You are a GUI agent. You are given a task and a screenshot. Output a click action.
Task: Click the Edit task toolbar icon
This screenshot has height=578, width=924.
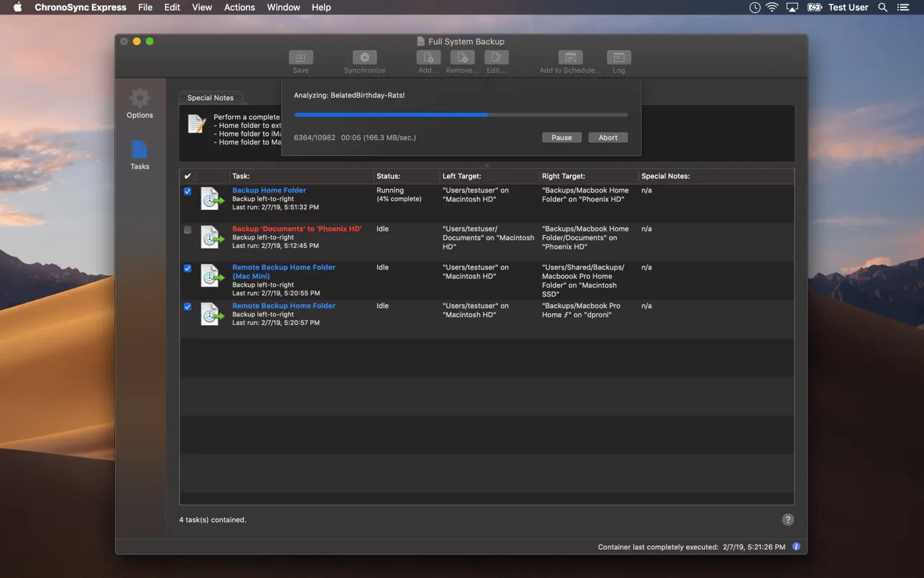click(496, 58)
